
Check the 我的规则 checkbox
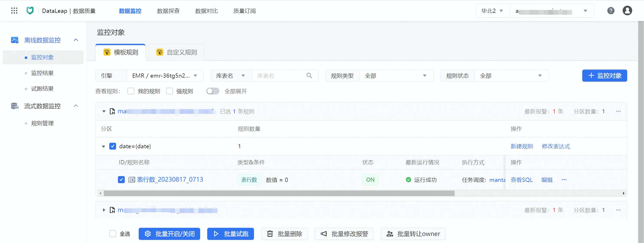click(131, 91)
